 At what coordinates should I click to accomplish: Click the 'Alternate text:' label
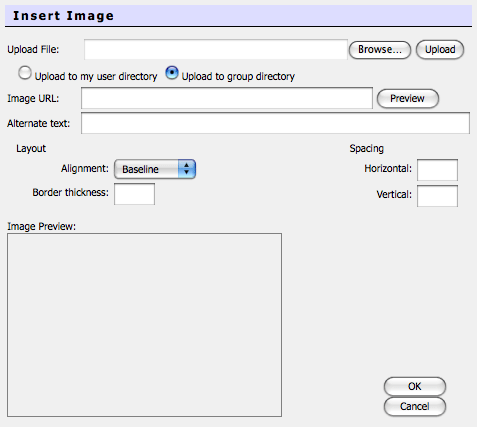pyautogui.click(x=39, y=124)
